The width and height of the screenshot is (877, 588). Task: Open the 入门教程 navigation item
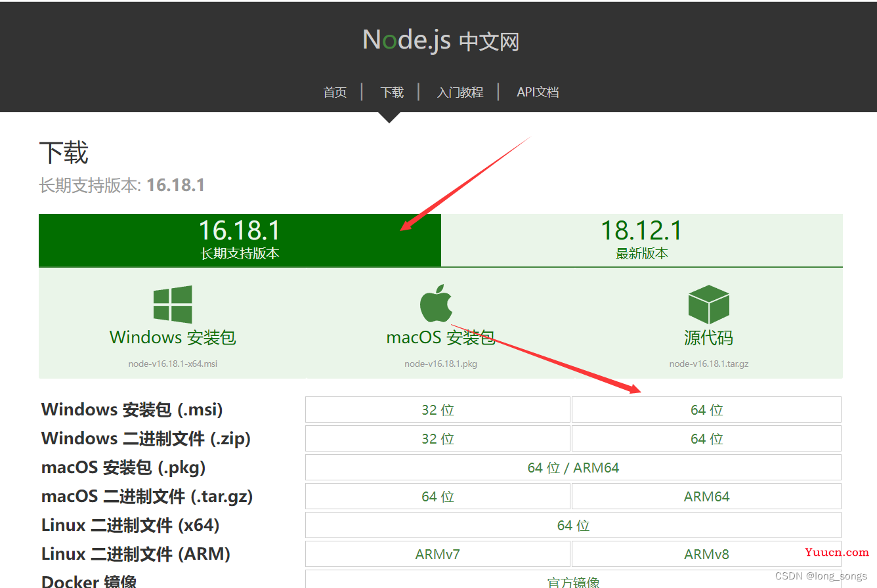(x=460, y=93)
